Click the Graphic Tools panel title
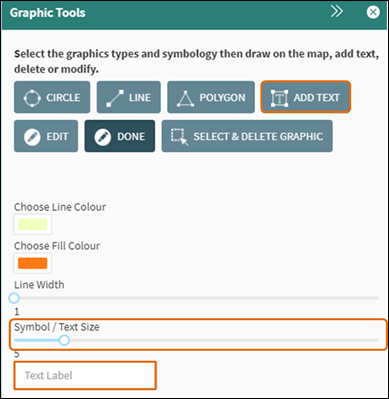This screenshot has height=399, width=389. click(x=48, y=13)
